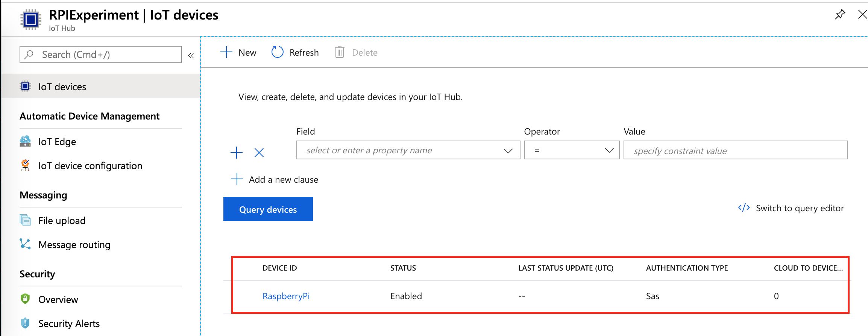Image resolution: width=868 pixels, height=336 pixels.
Task: Pin the IoT devices blade
Action: pyautogui.click(x=840, y=15)
